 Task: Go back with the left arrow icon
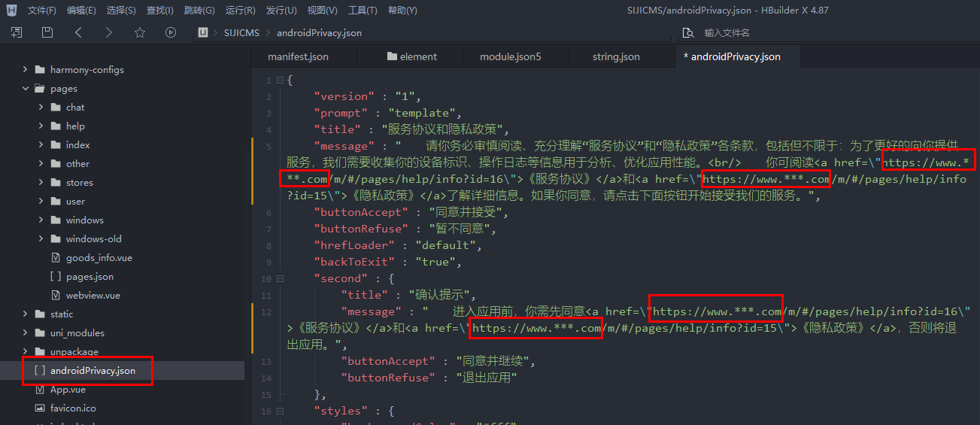coord(78,32)
